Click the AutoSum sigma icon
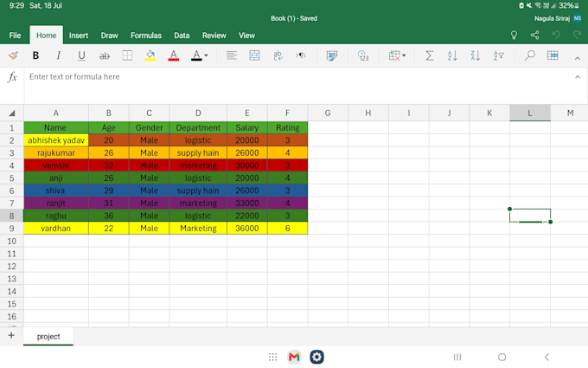This screenshot has width=588, height=368. pyautogui.click(x=430, y=55)
